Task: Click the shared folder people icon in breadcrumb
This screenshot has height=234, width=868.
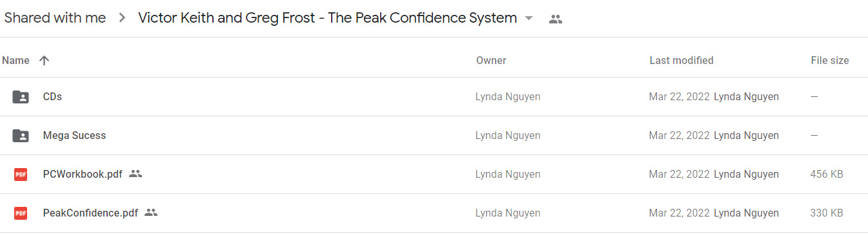Action: pyautogui.click(x=556, y=19)
